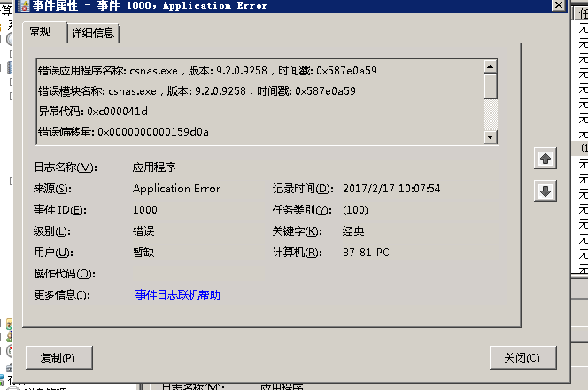This screenshot has width=588, height=390.
Task: Click the recorded time 2017/2/17 10:07:54
Action: (391, 189)
